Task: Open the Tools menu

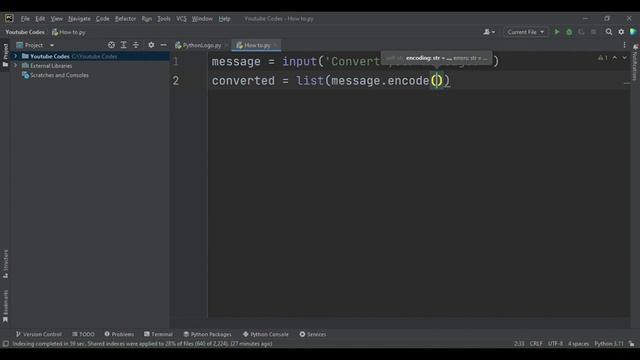Action: [x=164, y=19]
